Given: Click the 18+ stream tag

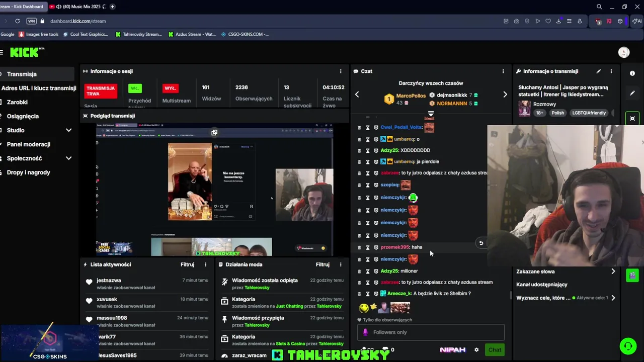Looking at the screenshot, I should pyautogui.click(x=540, y=113).
